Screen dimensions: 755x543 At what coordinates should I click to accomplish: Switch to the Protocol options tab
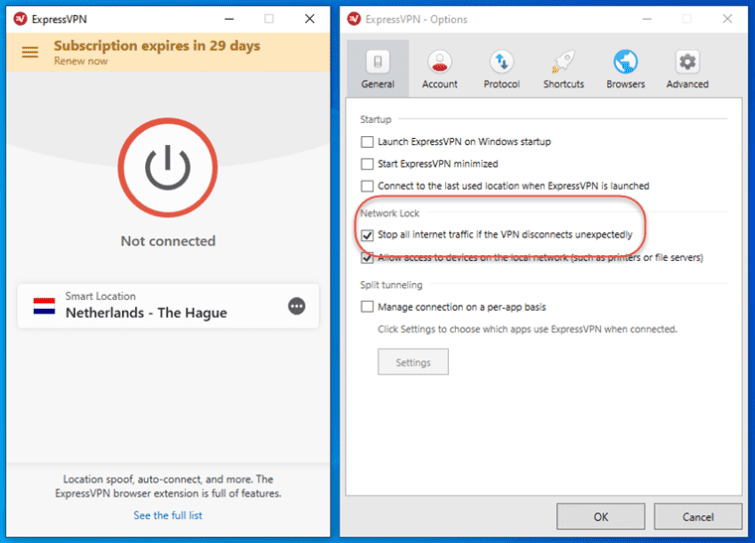coord(501,68)
